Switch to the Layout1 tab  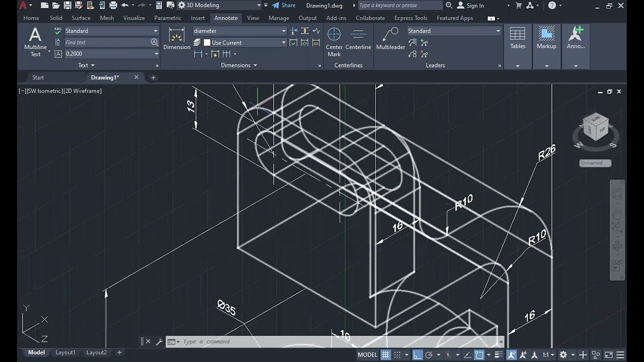pyautogui.click(x=65, y=352)
